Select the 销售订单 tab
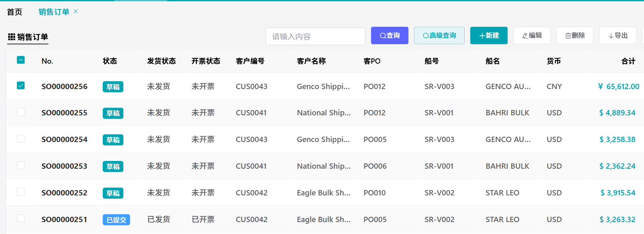This screenshot has height=234, width=644. [x=54, y=12]
